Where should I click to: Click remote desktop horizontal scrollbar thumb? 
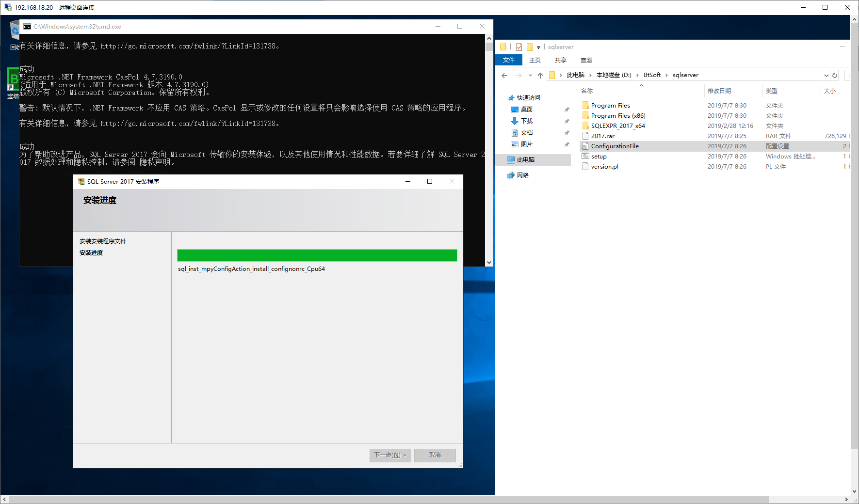click(389, 499)
